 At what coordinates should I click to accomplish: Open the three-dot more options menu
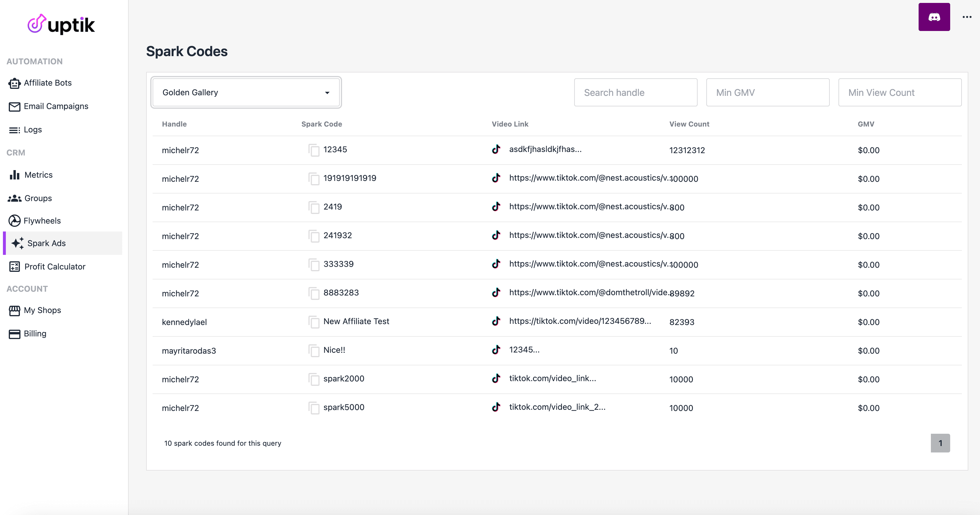[x=967, y=17]
